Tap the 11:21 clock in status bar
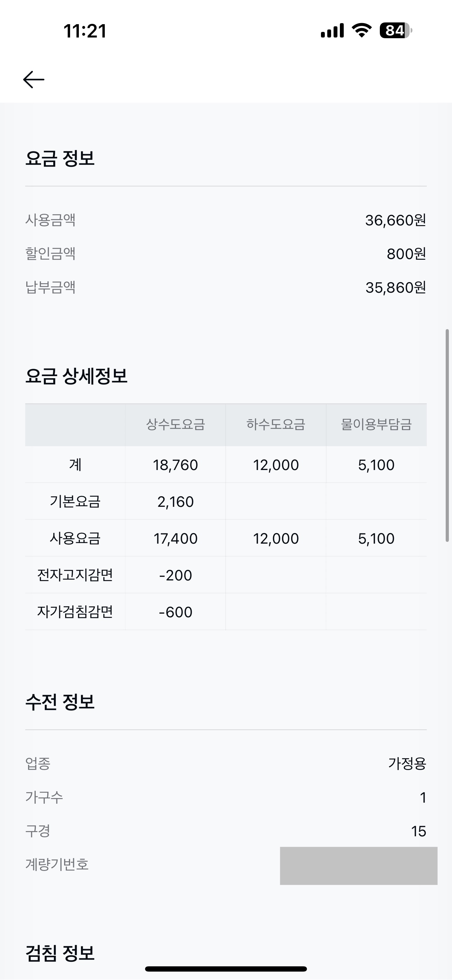Image resolution: width=452 pixels, height=980 pixels. pos(85,31)
